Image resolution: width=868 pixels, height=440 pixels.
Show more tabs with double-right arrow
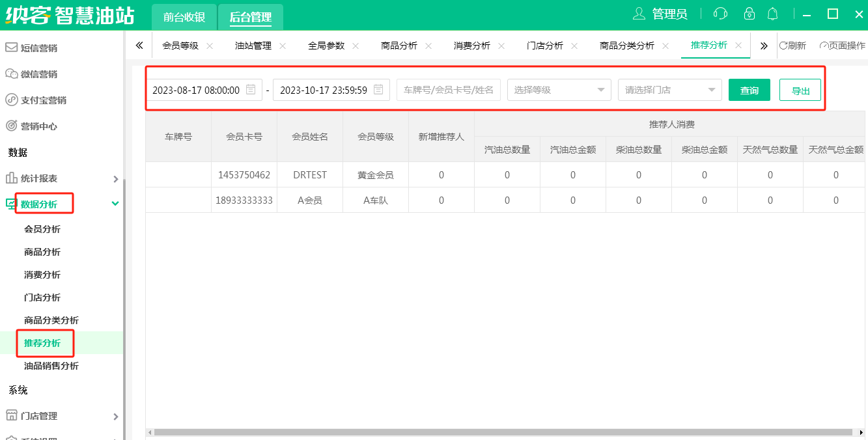point(764,46)
